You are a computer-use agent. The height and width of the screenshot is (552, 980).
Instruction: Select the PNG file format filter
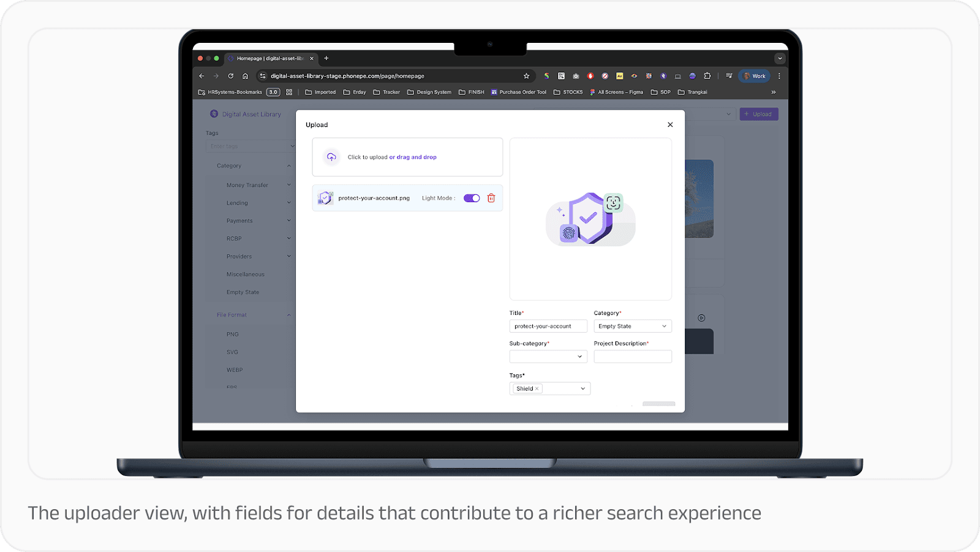tap(233, 335)
